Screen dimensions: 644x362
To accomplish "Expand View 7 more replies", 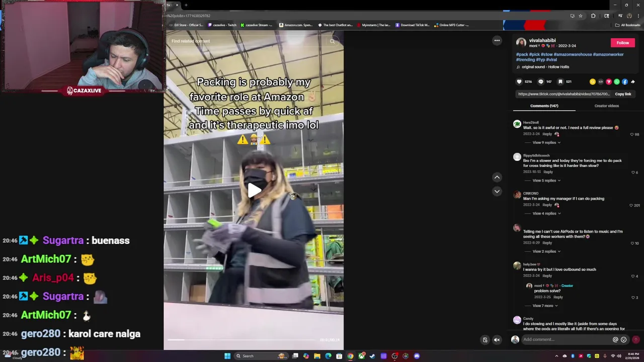I will (545, 306).
